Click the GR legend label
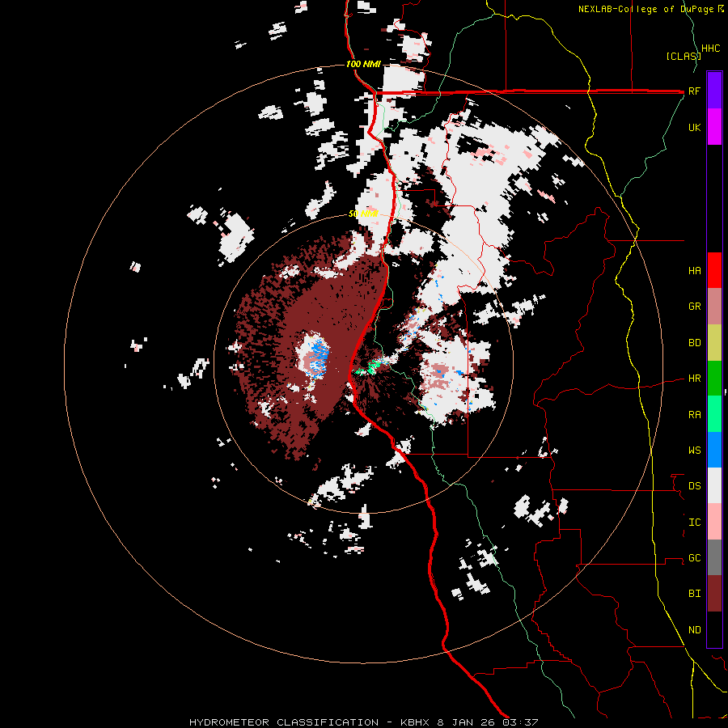This screenshot has width=728, height=728. coord(694,307)
